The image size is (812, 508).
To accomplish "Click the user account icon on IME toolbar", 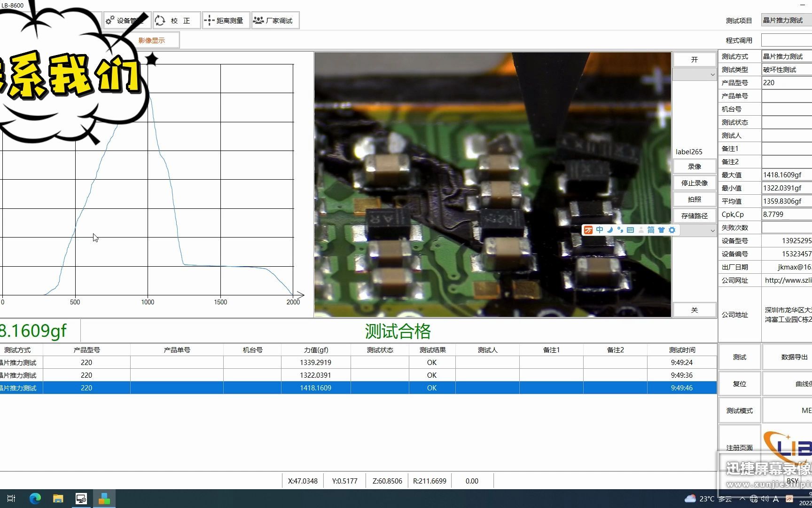I will 641,230.
